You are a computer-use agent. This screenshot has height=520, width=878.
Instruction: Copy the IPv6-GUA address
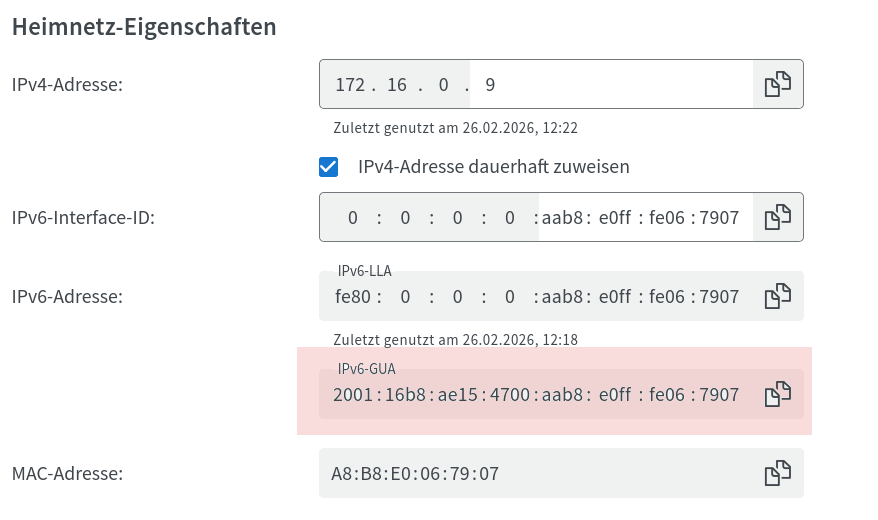click(x=778, y=395)
